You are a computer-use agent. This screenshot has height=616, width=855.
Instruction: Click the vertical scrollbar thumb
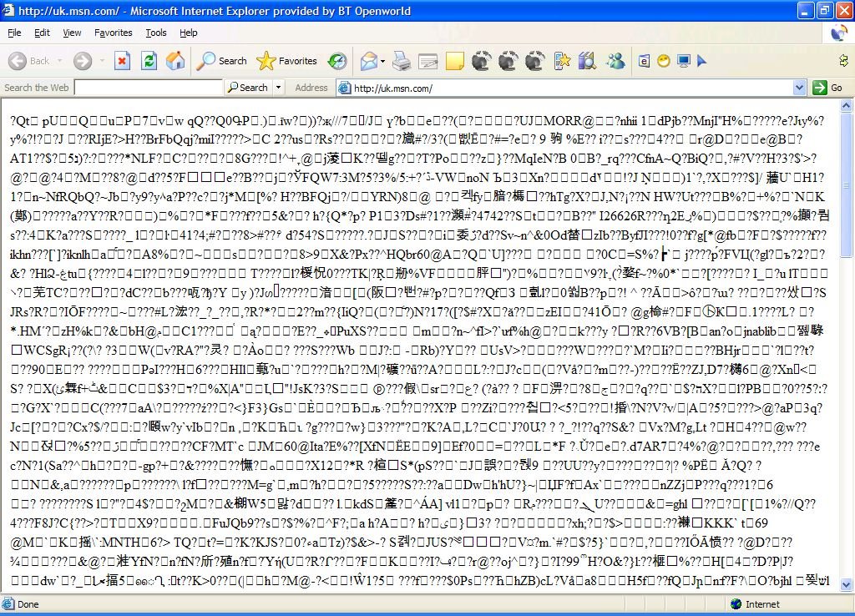847,184
